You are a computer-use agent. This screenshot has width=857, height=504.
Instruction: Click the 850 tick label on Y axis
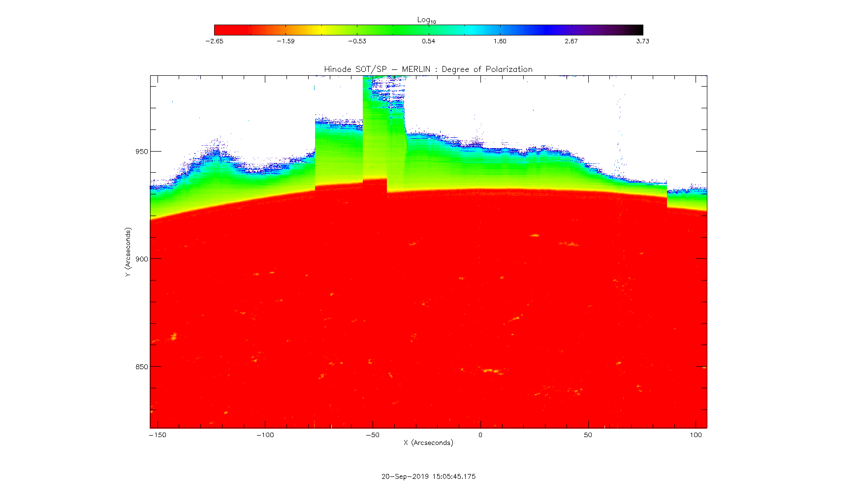point(142,367)
